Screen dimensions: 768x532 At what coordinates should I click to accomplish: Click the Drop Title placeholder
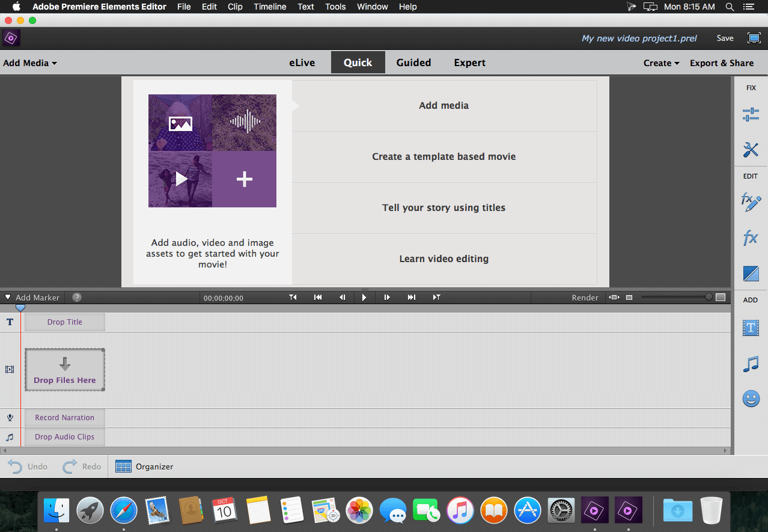pos(65,322)
